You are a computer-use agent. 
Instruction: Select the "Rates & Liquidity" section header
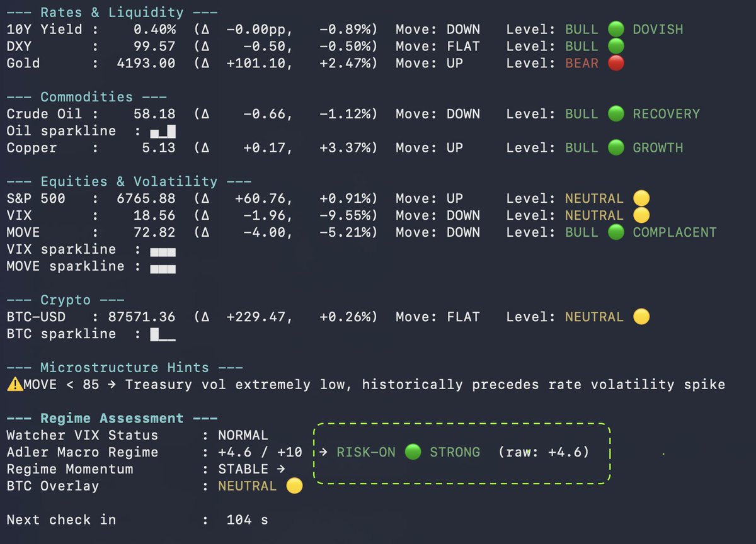point(112,12)
